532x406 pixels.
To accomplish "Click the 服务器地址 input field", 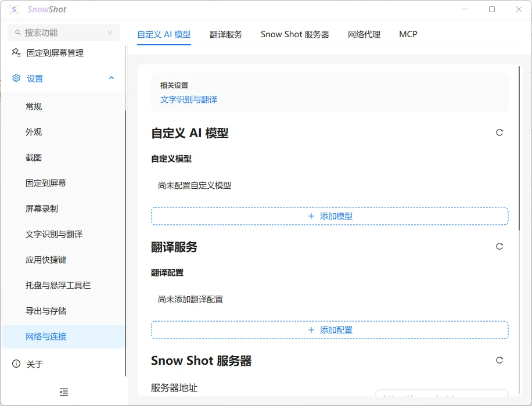I will tap(442, 393).
